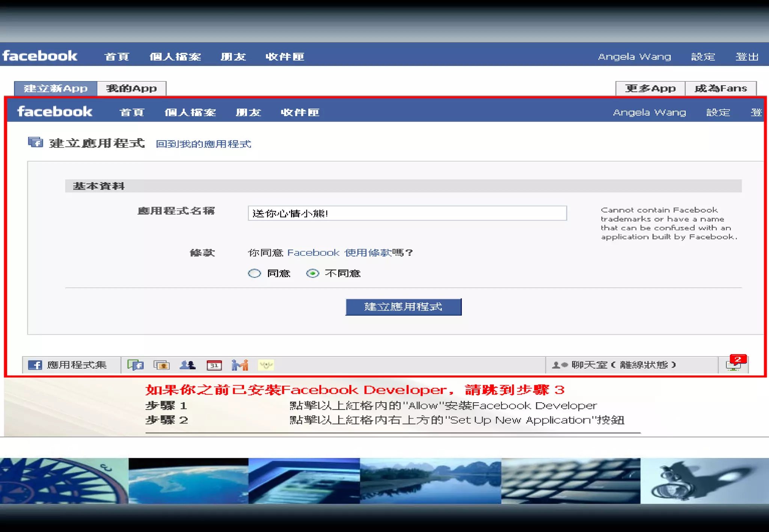
Task: Click the 更多App button
Action: pyautogui.click(x=650, y=89)
